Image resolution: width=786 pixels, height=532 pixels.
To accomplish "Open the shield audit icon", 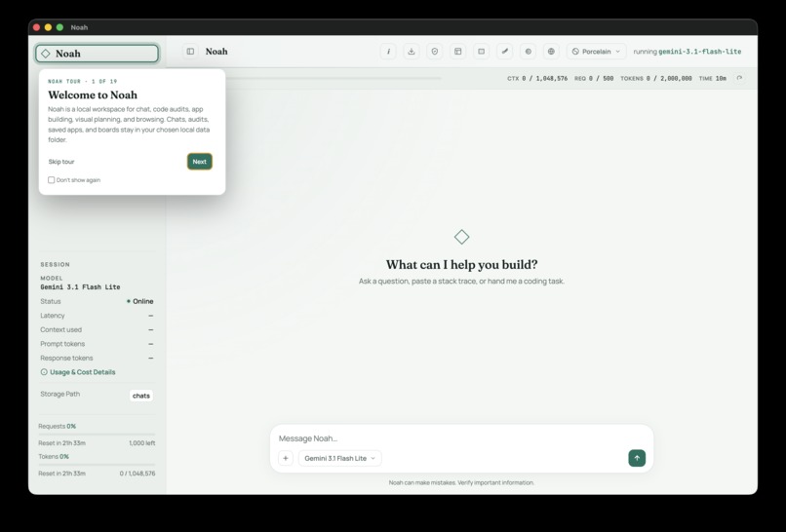I will click(435, 51).
